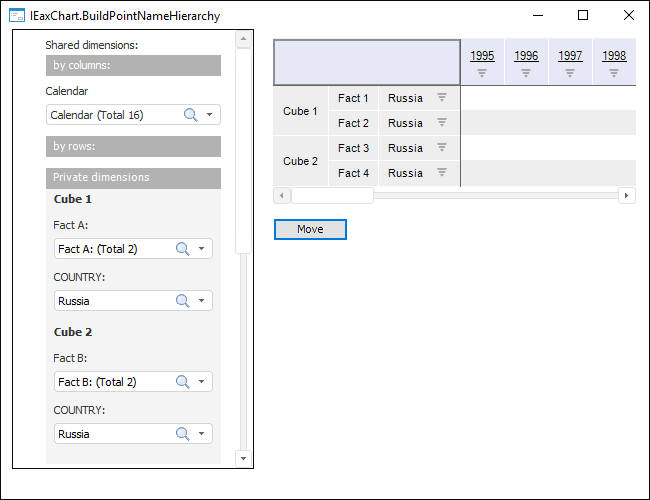The width and height of the screenshot is (650, 500).
Task: Select the Cube 1 row header cell
Action: click(x=300, y=111)
